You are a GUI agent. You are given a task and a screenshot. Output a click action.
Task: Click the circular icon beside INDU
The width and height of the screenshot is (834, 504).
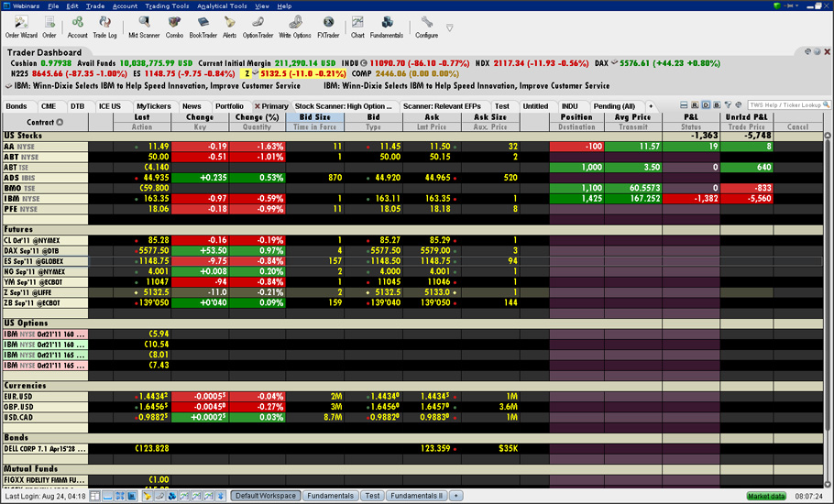[x=364, y=63]
